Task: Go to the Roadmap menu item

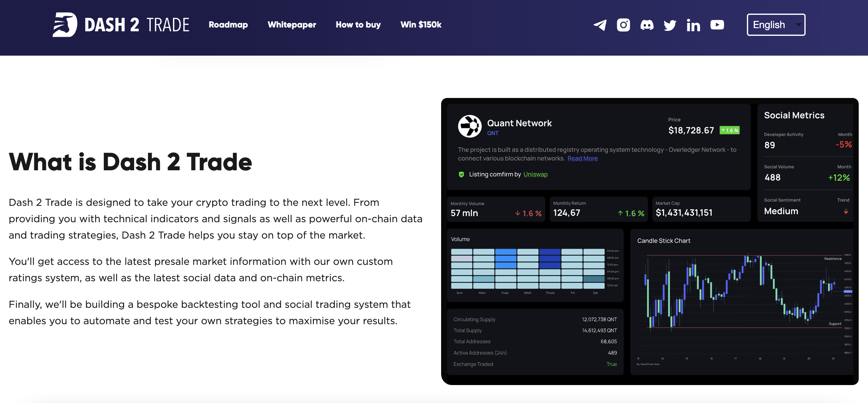Action: 228,25
